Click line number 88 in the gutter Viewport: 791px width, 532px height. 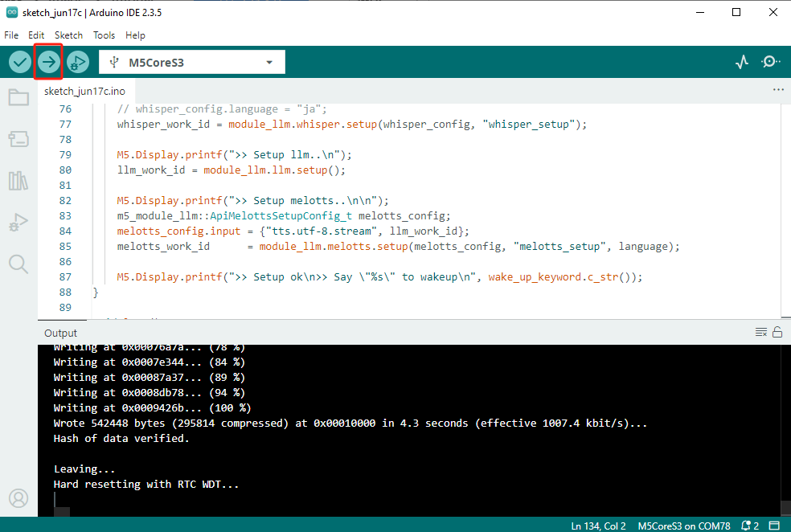(x=65, y=292)
